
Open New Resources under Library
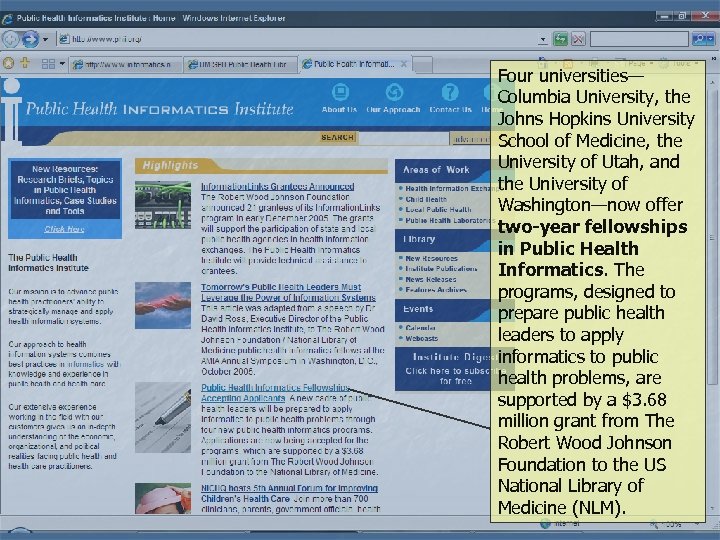tap(431, 259)
